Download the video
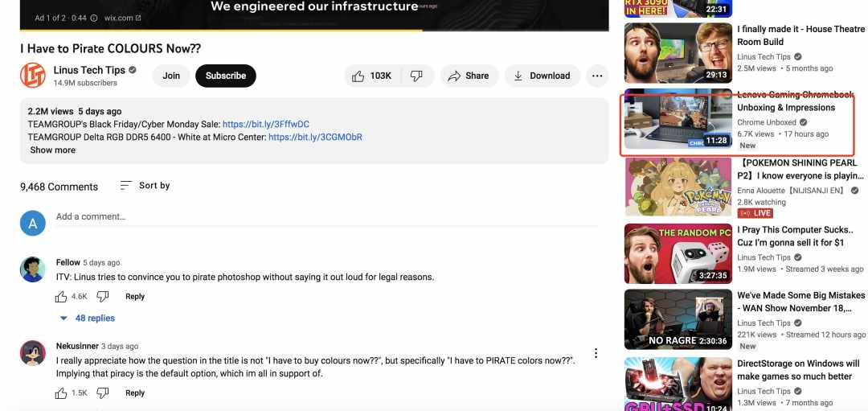Image resolution: width=868 pixels, height=411 pixels. (542, 76)
